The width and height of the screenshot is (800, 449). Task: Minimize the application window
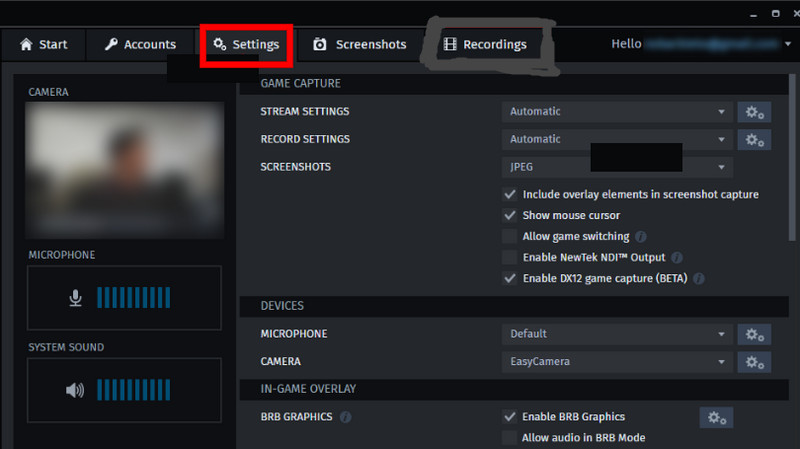[x=754, y=14]
